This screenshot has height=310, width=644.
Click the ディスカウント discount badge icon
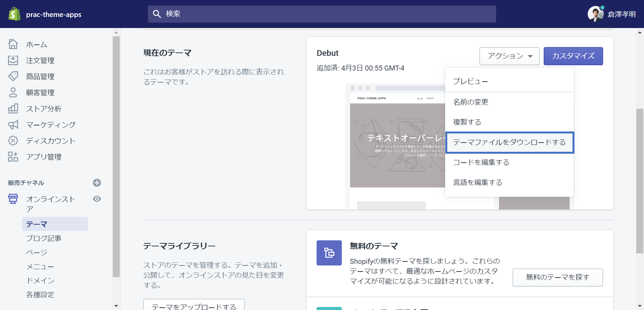pos(13,141)
